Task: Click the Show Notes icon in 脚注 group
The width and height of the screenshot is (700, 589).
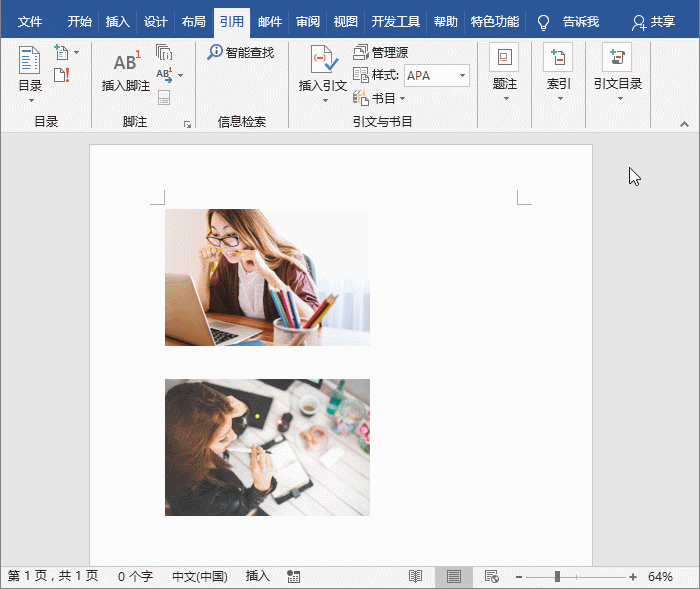Action: [164, 98]
